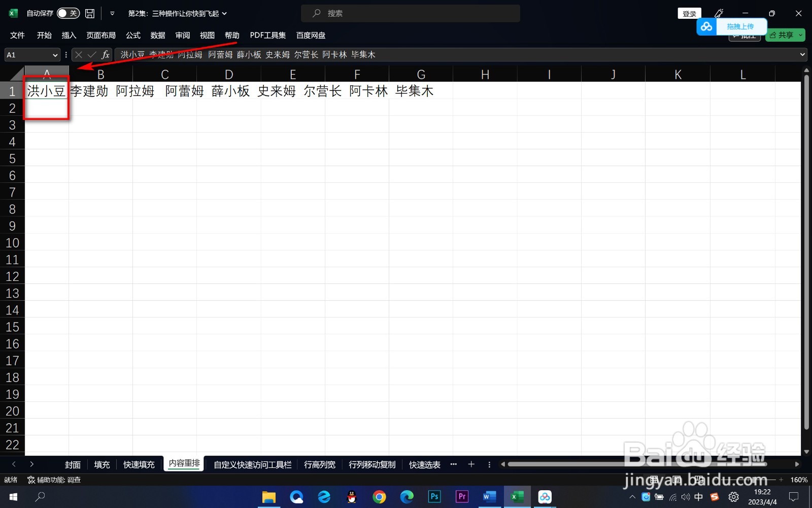Image resolution: width=812 pixels, height=508 pixels.
Task: Select cell A1 containing 洪小豆
Action: coord(47,91)
